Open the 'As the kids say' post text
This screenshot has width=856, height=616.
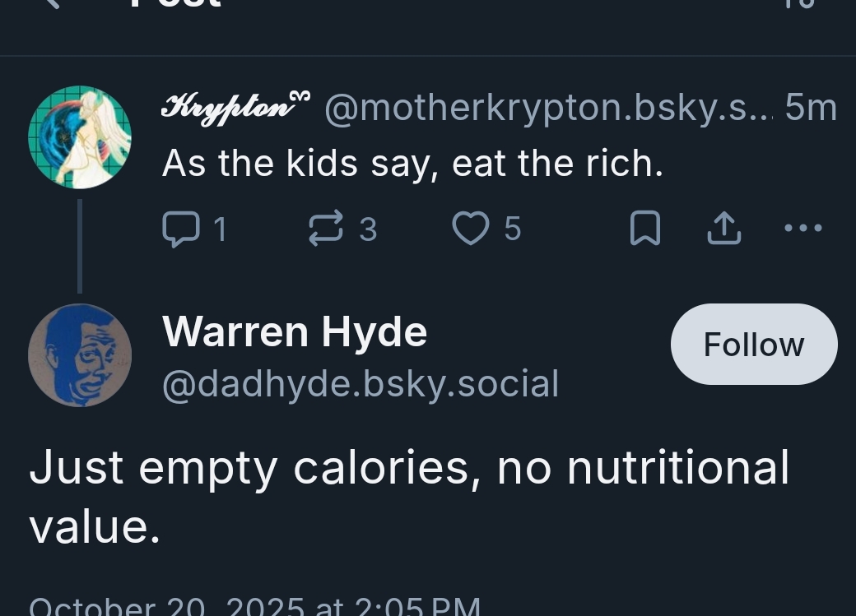412,163
